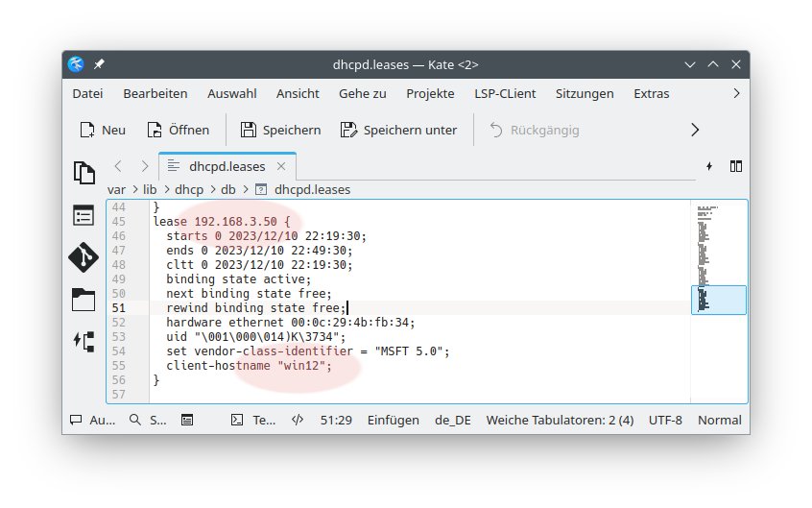Screen dimensions: 812x508
Task: Open the Au... output panel button
Action: pyautogui.click(x=93, y=420)
